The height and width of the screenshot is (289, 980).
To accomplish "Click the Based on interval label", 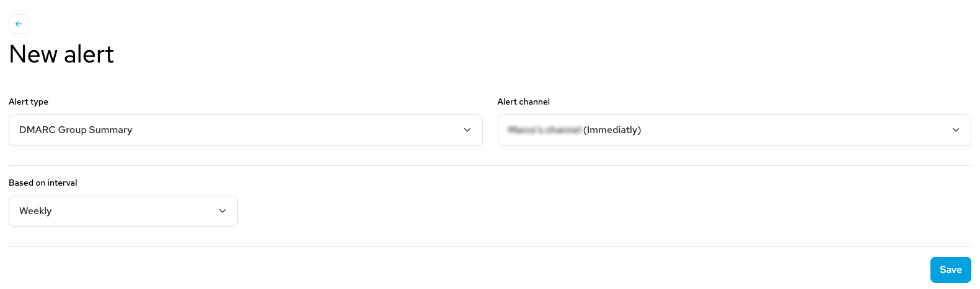I will pyautogui.click(x=43, y=183).
